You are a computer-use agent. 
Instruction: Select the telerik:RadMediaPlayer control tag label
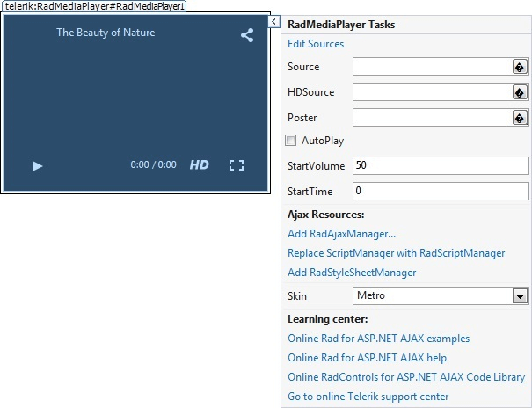point(92,6)
